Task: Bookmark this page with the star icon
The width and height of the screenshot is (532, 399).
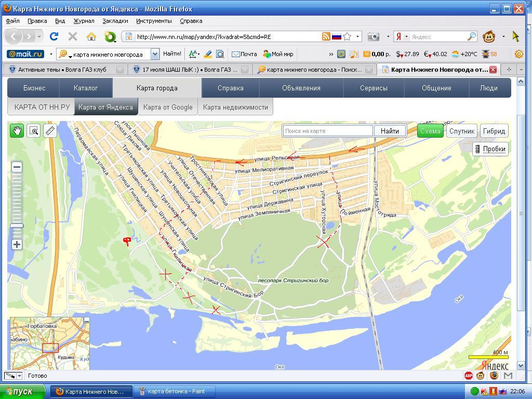Action: (x=347, y=36)
